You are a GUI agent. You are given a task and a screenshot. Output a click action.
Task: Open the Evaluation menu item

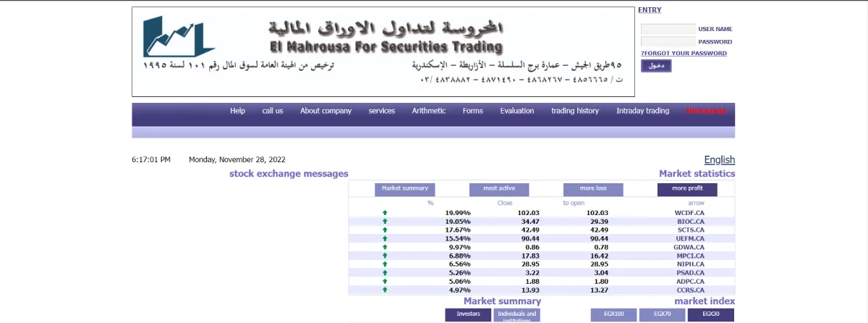(517, 111)
